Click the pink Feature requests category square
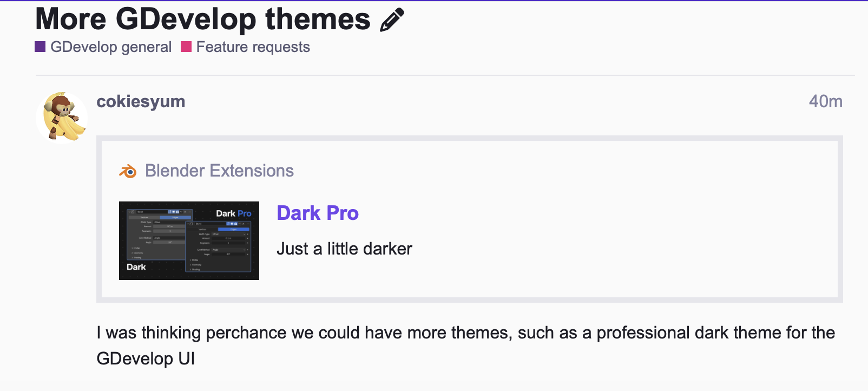868x391 pixels. (x=186, y=47)
